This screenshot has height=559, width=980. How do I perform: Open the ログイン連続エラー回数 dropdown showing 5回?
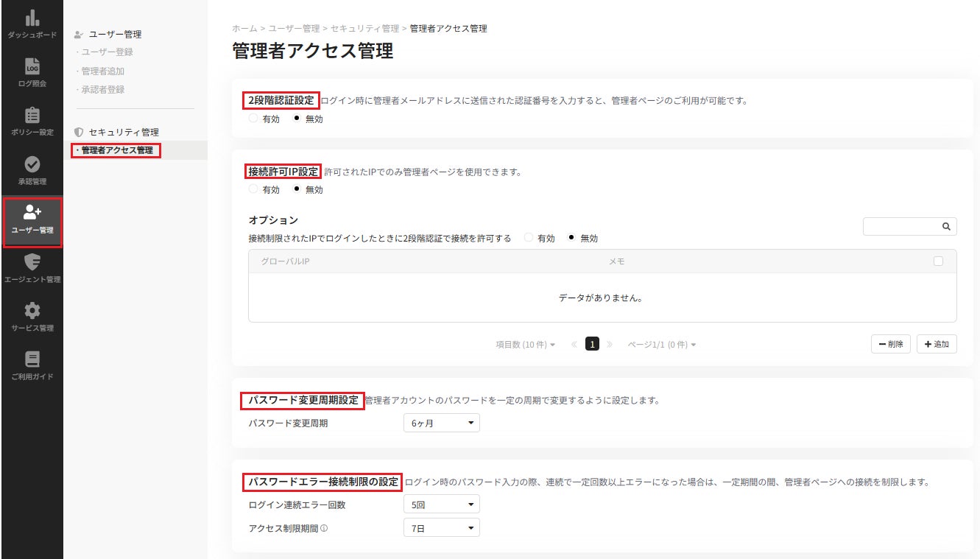(x=442, y=504)
